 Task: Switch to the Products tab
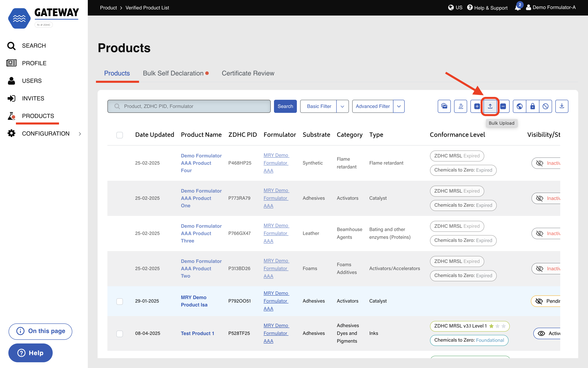[117, 73]
